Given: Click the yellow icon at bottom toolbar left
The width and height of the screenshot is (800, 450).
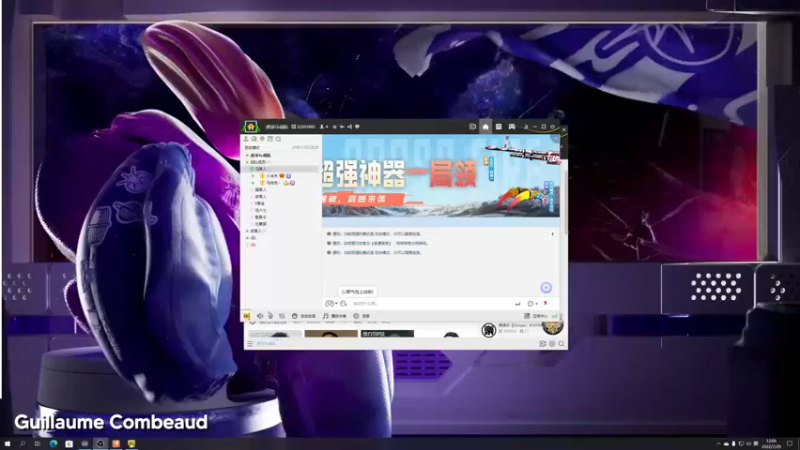Looking at the screenshot, I should (247, 316).
